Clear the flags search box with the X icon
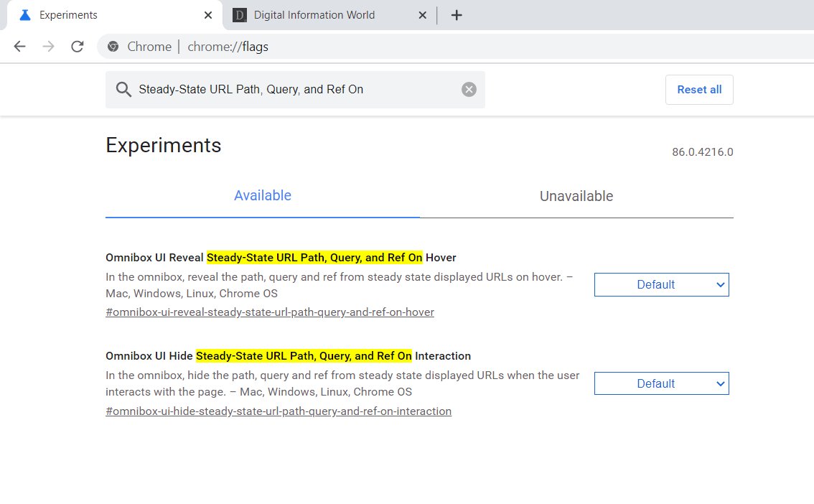The image size is (814, 504). (x=469, y=89)
